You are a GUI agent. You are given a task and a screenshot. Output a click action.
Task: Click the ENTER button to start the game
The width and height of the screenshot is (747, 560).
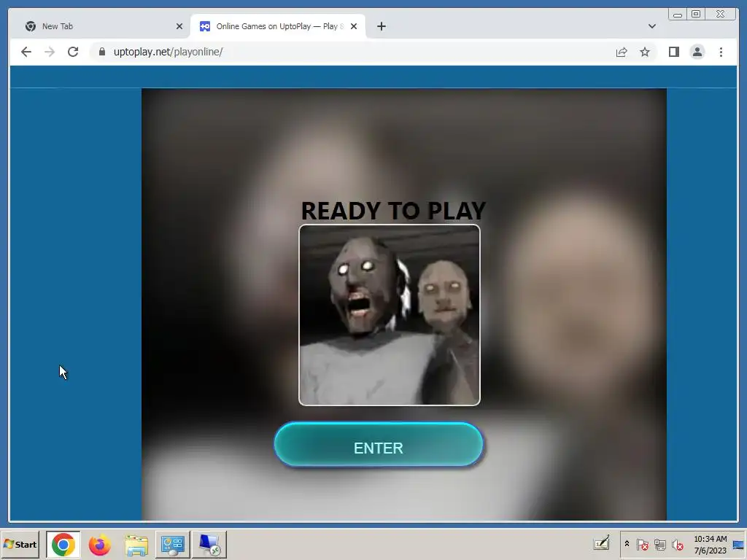pos(379,445)
